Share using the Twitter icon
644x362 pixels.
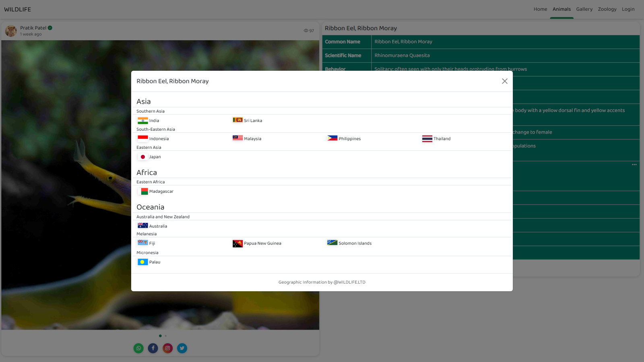point(182,348)
